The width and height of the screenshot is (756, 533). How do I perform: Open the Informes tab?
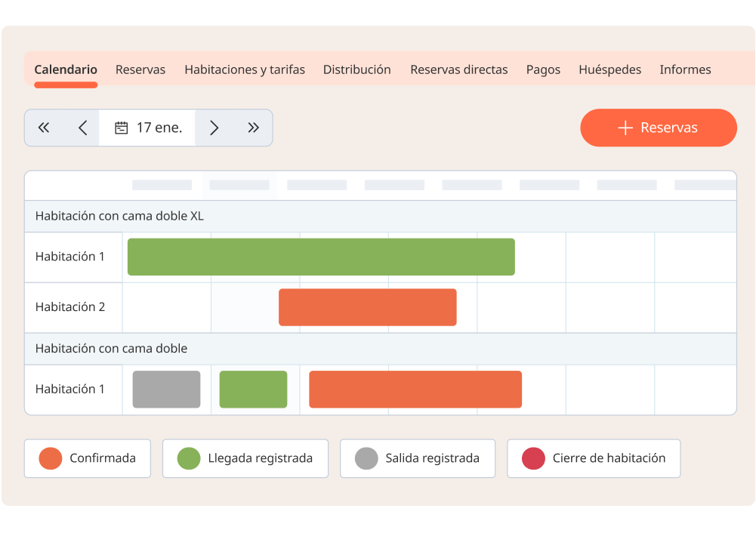tap(685, 69)
